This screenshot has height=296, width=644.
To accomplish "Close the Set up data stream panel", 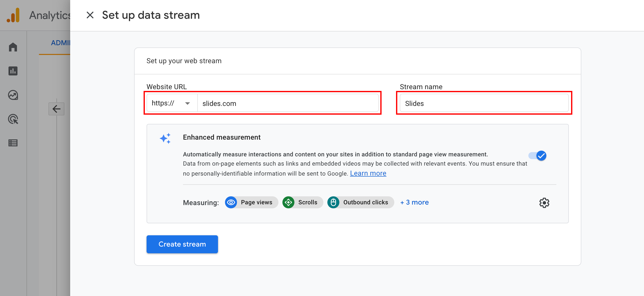I will [90, 15].
